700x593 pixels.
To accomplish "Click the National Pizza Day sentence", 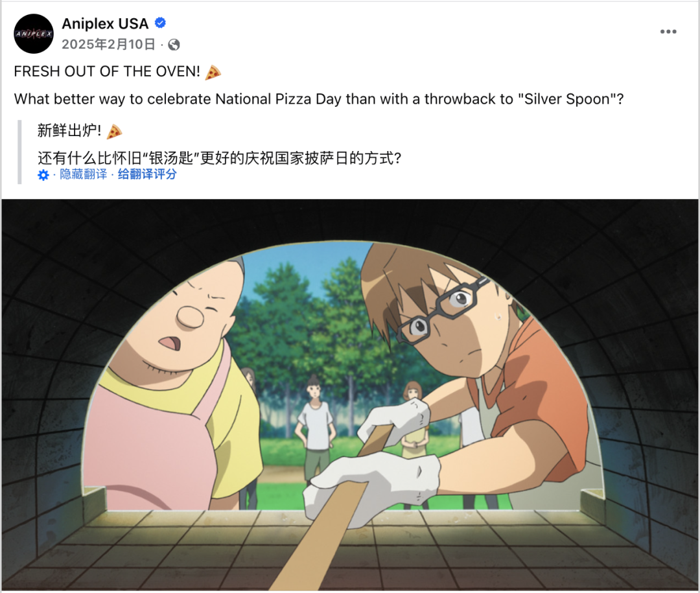I will 319,99.
